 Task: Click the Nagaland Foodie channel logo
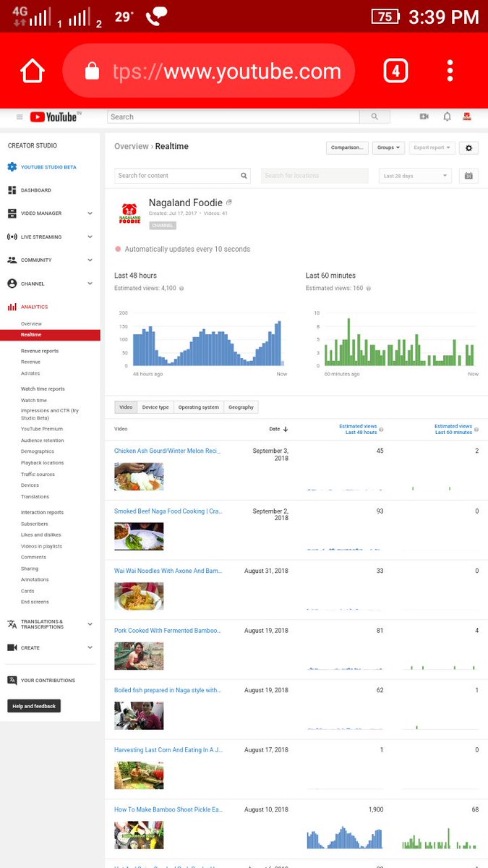coord(129,213)
